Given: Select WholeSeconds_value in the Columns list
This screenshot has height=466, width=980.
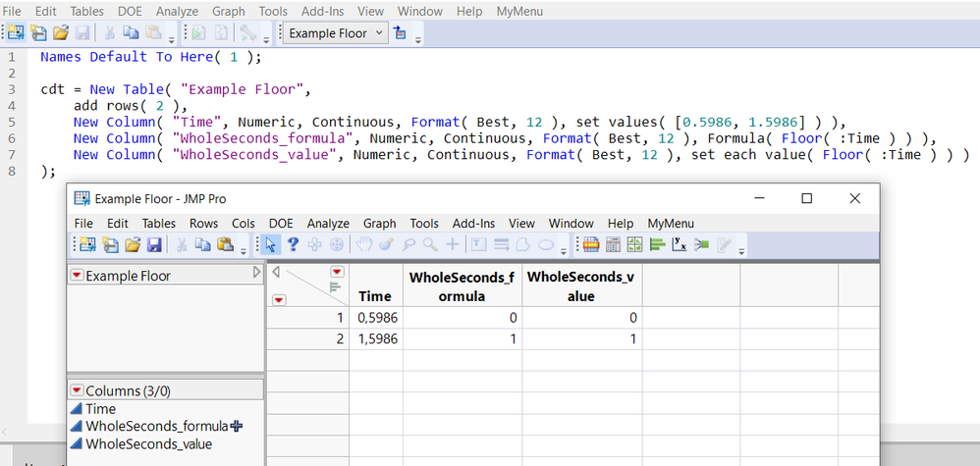Looking at the screenshot, I should click(x=148, y=443).
